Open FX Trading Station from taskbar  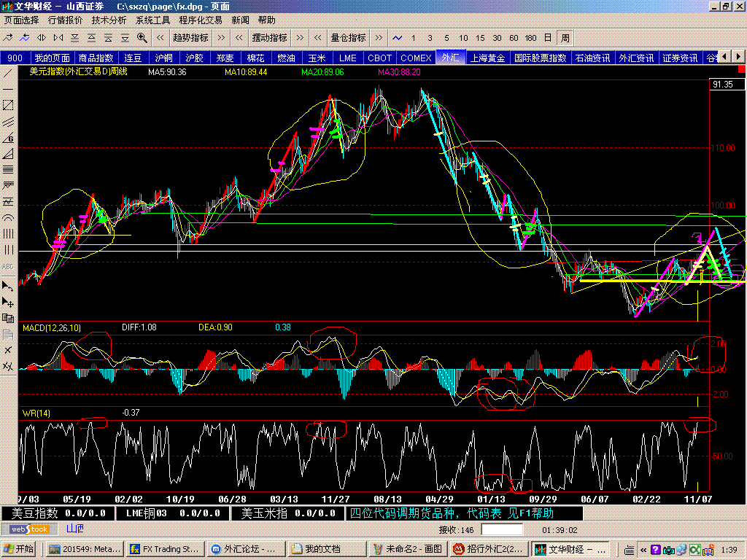[x=165, y=549]
